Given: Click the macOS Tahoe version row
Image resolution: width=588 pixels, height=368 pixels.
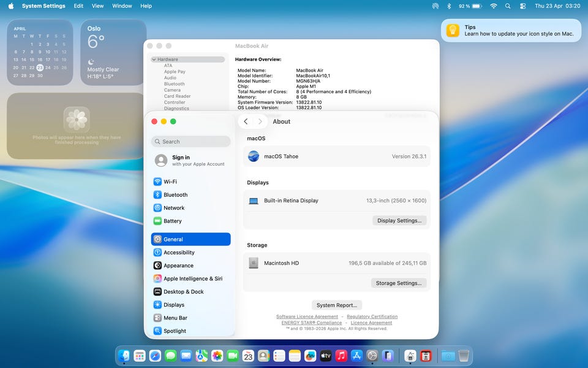Looking at the screenshot, I should tap(337, 156).
